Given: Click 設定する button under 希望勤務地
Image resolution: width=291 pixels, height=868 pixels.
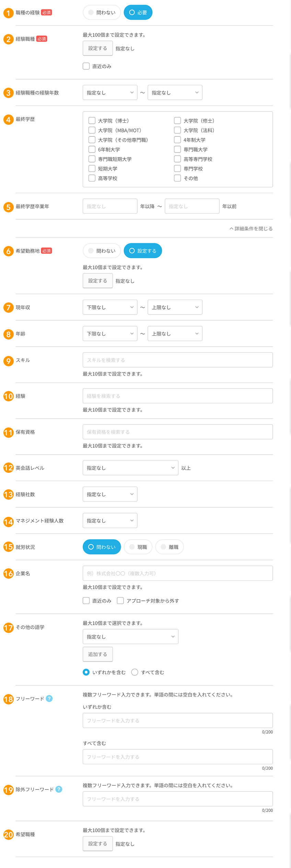Looking at the screenshot, I should coord(98,281).
